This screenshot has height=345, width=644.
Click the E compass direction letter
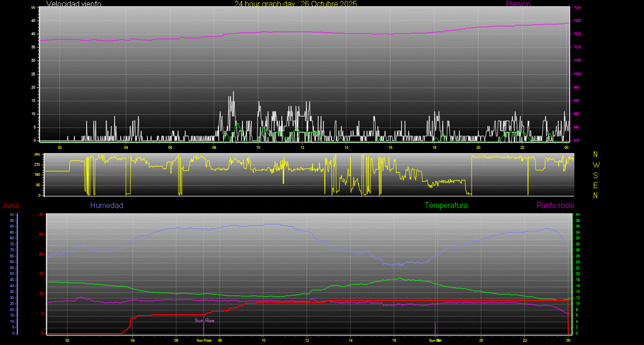click(x=596, y=185)
